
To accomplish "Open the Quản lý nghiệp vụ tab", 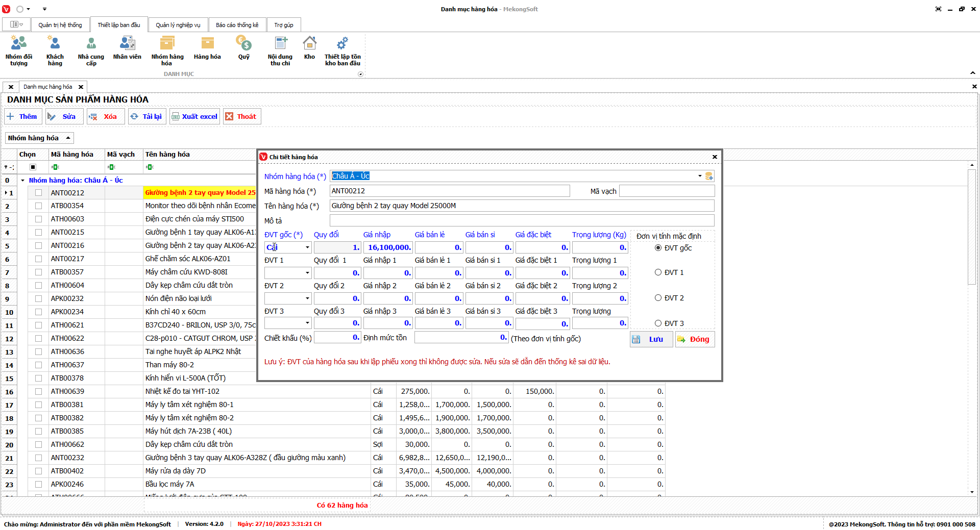I will 178,25.
